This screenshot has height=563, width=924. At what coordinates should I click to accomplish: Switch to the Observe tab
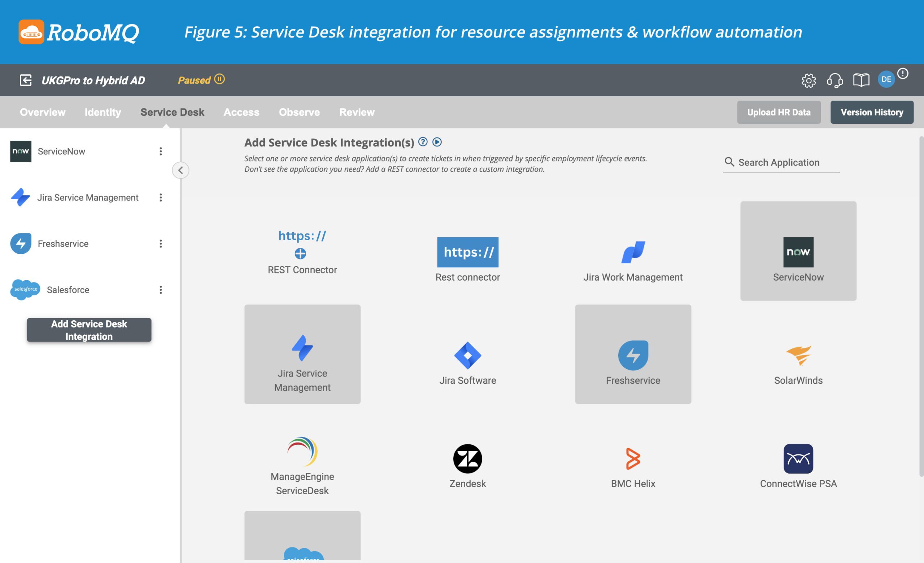point(299,112)
